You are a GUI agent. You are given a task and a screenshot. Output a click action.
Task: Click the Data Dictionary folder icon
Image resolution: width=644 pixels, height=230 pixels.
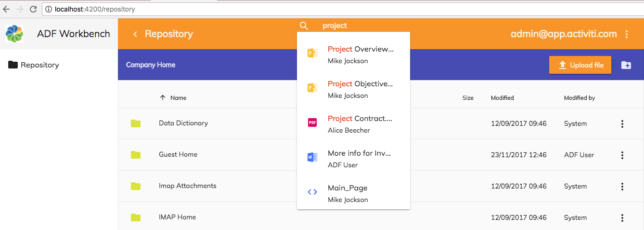[136, 123]
